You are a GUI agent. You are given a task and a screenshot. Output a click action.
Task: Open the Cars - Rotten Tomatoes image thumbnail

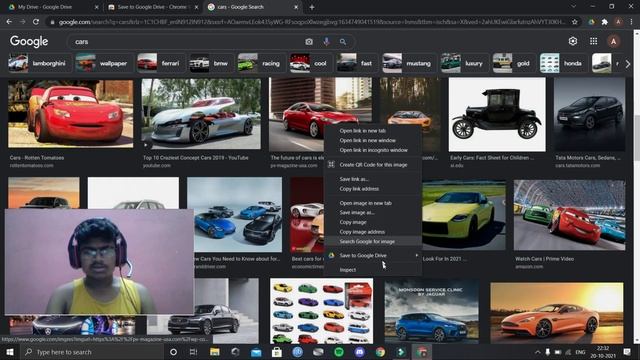click(x=70, y=113)
